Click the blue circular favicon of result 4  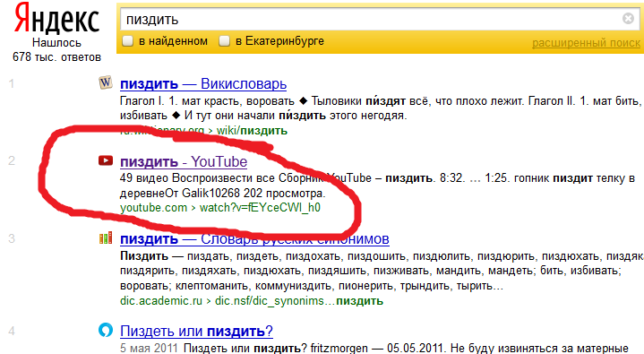[x=106, y=330]
